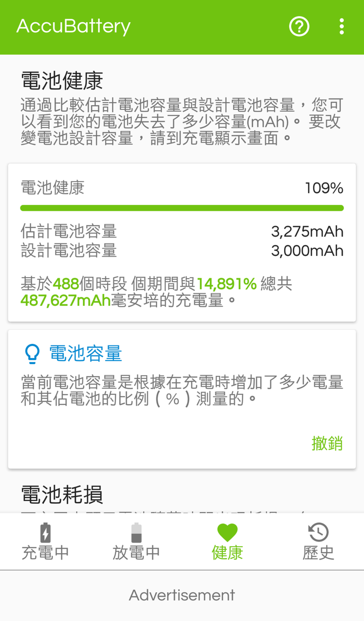Tap the charging battery bolt icon

coord(45,533)
